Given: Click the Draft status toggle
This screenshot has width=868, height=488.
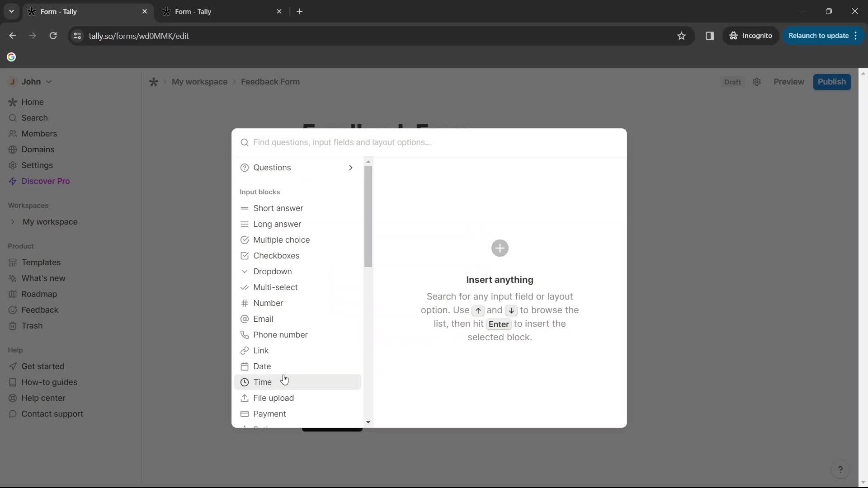Looking at the screenshot, I should pos(733,82).
